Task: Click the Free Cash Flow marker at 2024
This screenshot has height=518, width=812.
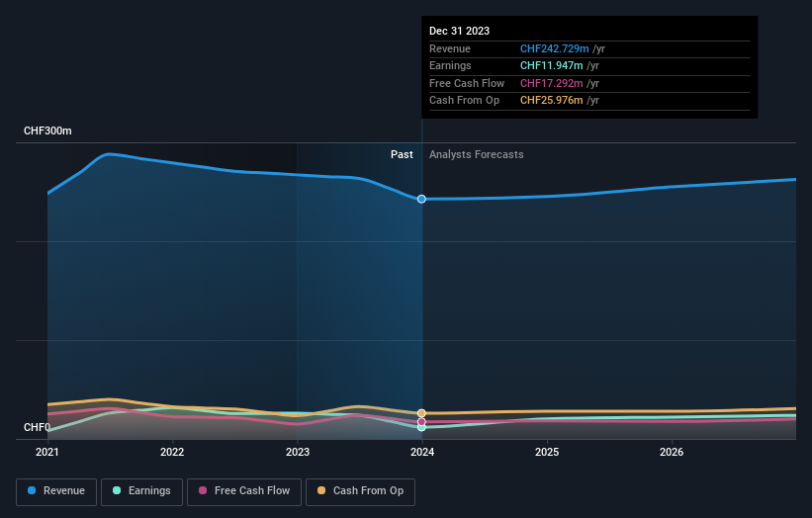Action: pyautogui.click(x=421, y=422)
